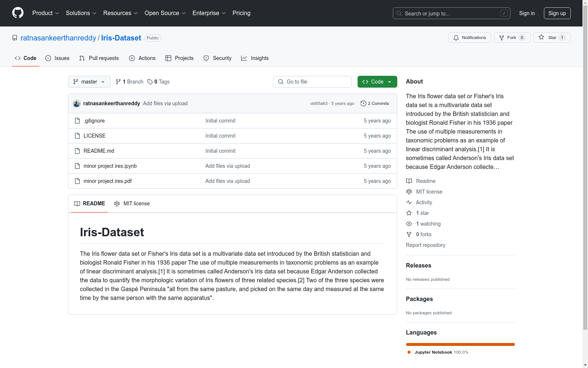Expand the Enterprise menu
This screenshot has width=588, height=368.
point(209,13)
